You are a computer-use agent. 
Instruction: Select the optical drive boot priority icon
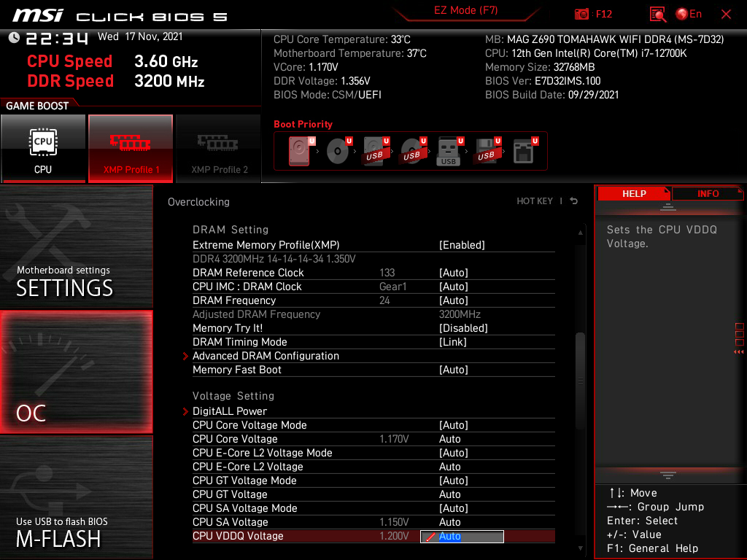[x=338, y=151]
